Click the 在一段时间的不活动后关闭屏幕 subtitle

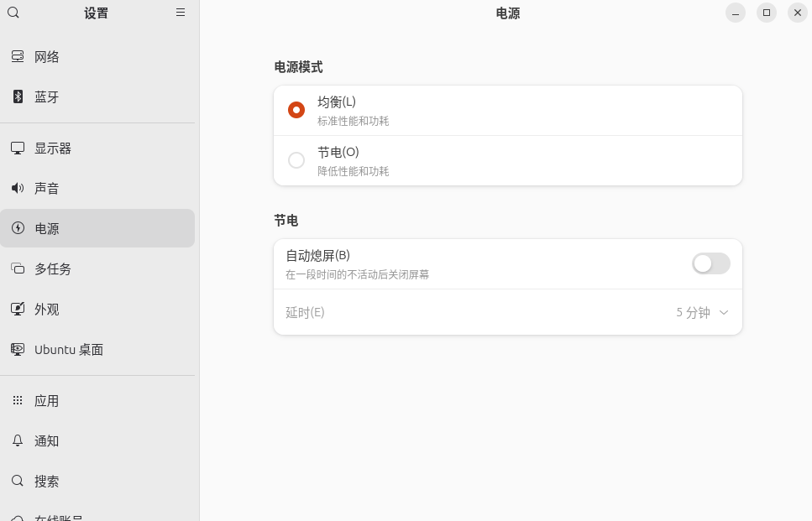pos(358,274)
